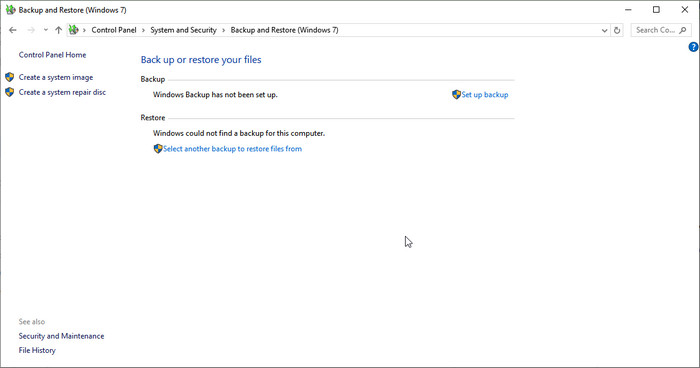
Task: Refresh the Control Panel view
Action: pyautogui.click(x=617, y=30)
